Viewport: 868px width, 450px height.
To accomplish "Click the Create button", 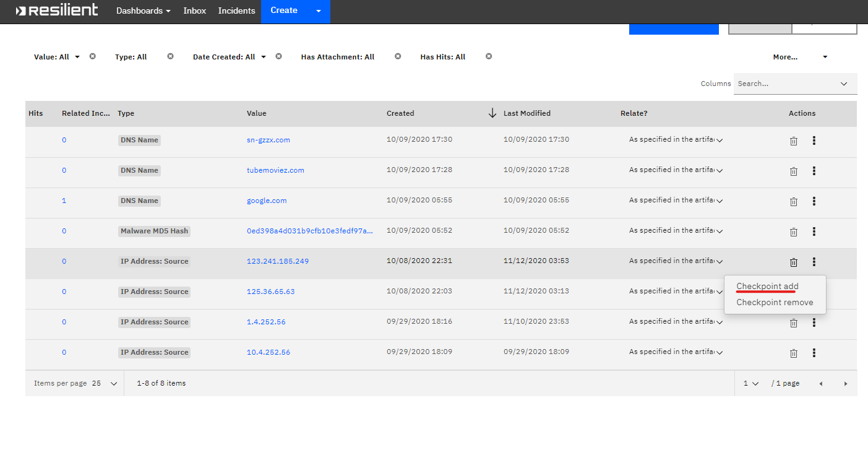I will (x=284, y=11).
